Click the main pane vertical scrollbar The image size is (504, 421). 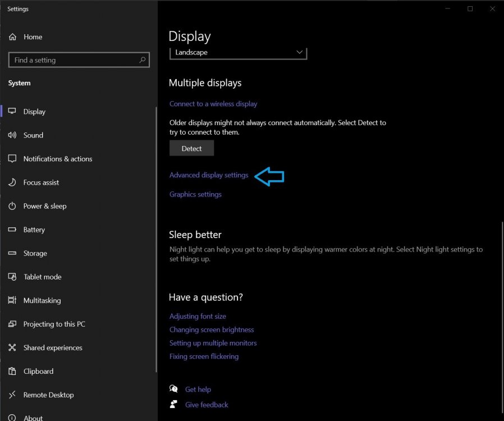(502, 317)
